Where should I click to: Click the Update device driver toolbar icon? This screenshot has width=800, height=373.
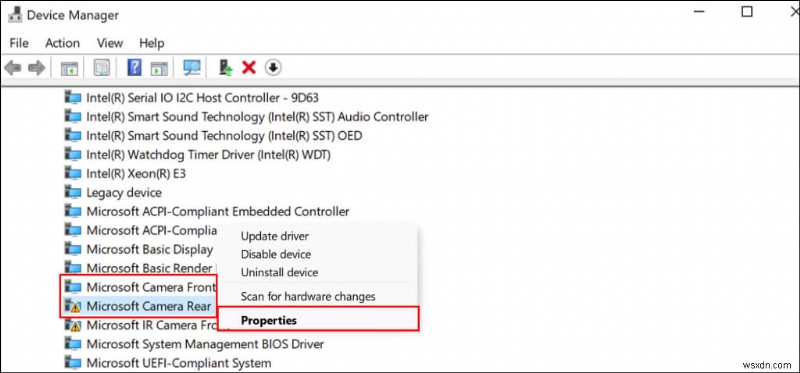(x=226, y=67)
